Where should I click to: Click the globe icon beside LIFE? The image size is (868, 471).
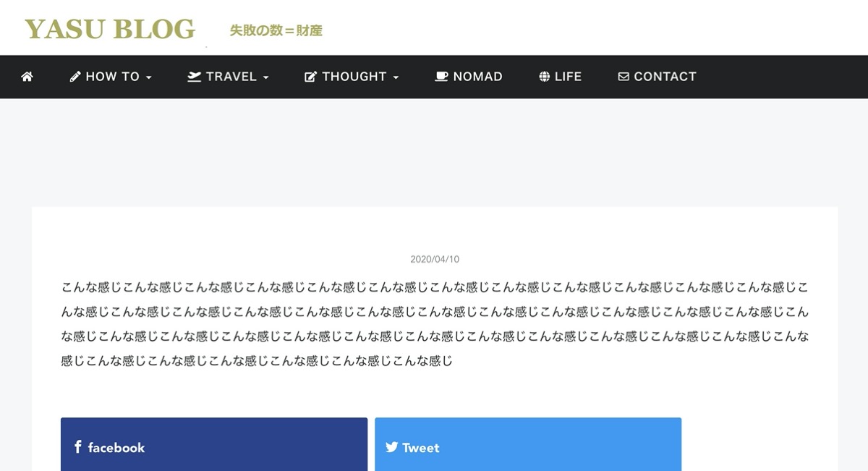point(545,77)
